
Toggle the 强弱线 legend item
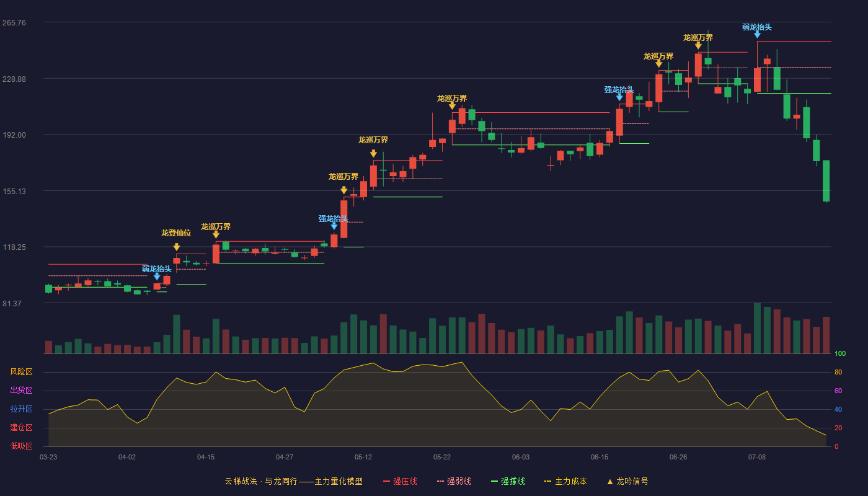click(x=454, y=481)
